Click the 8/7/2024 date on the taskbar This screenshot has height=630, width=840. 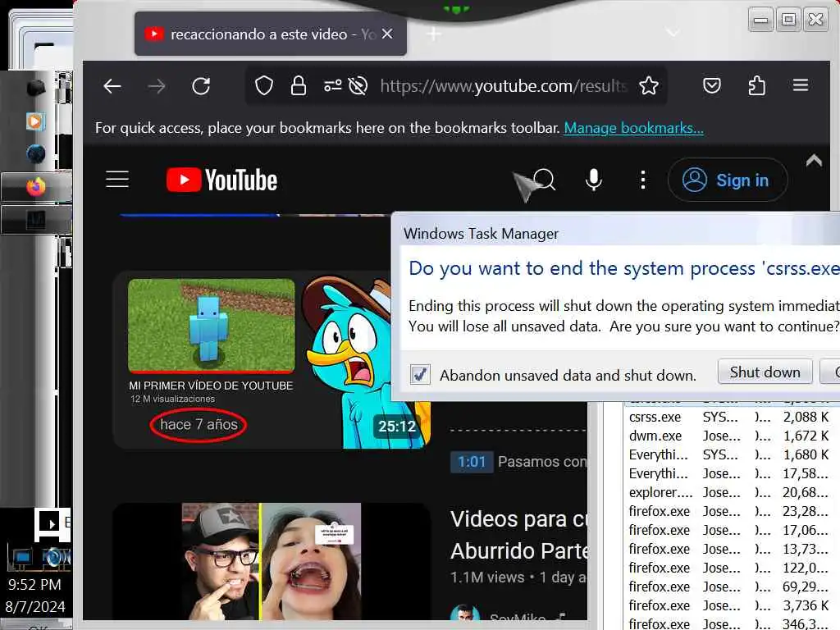[35, 606]
